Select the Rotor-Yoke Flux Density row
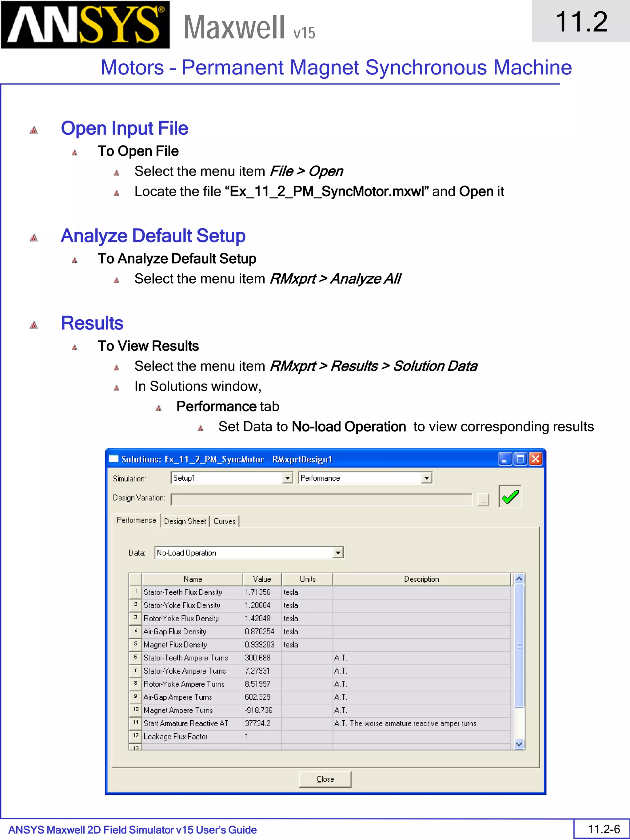 320,618
